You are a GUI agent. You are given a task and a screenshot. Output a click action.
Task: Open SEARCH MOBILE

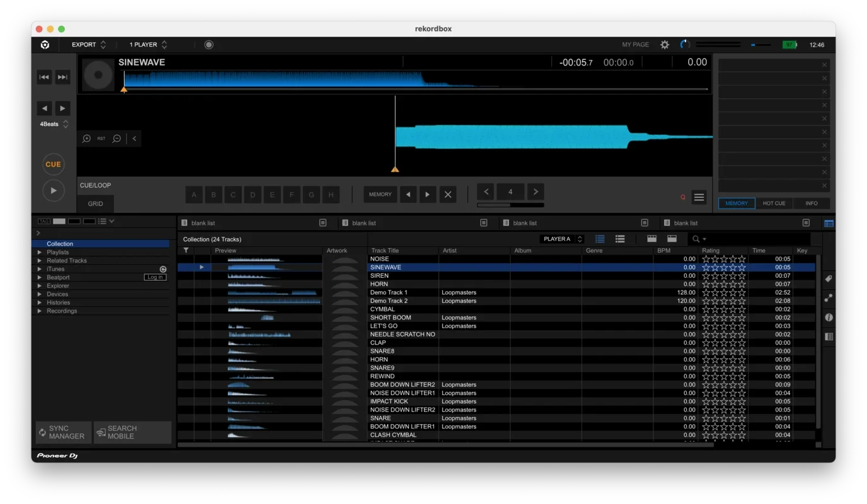[x=133, y=432]
